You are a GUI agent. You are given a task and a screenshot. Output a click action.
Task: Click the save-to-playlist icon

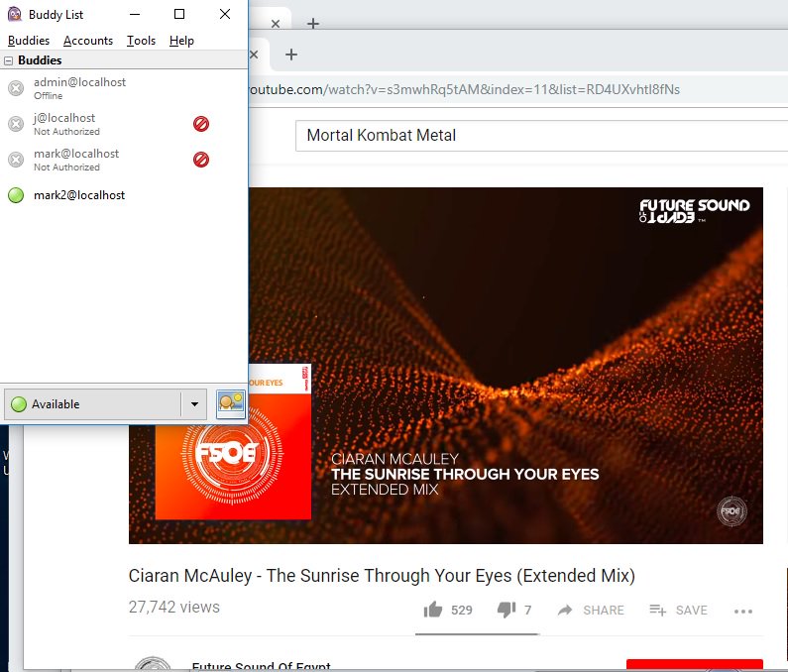[x=657, y=611]
